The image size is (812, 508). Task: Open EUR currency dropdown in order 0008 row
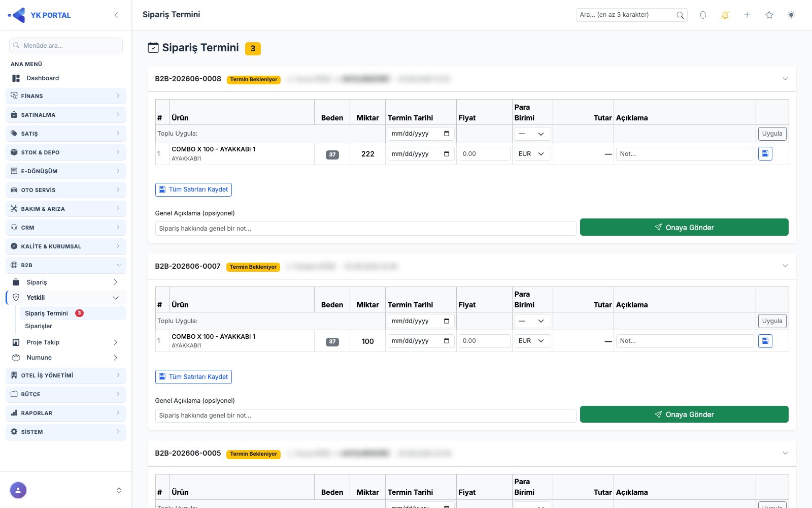point(532,154)
